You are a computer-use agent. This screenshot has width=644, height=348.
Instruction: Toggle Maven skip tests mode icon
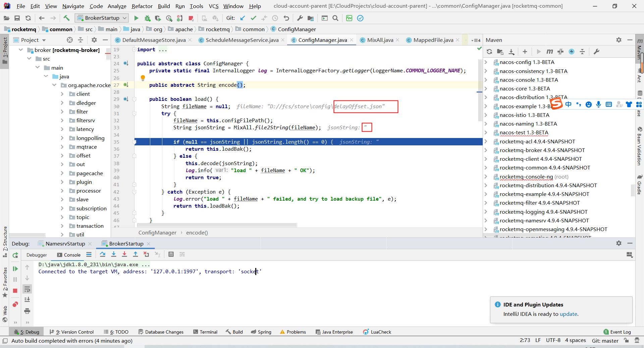[x=572, y=52]
